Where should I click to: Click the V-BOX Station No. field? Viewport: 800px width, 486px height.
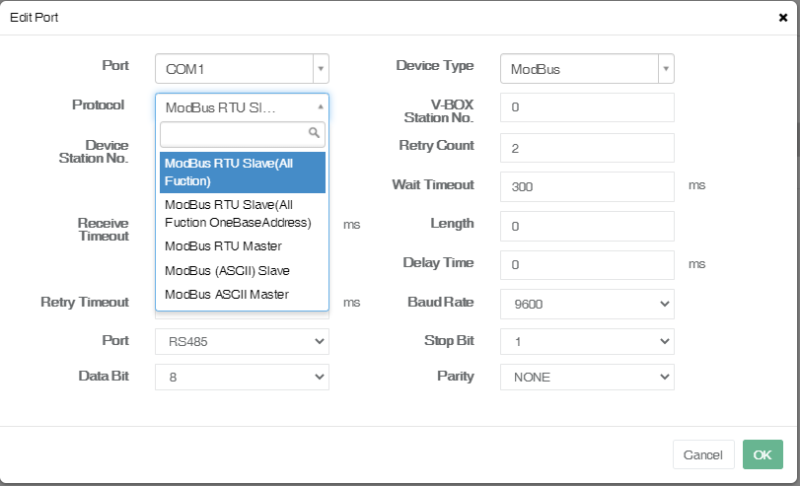pos(587,107)
